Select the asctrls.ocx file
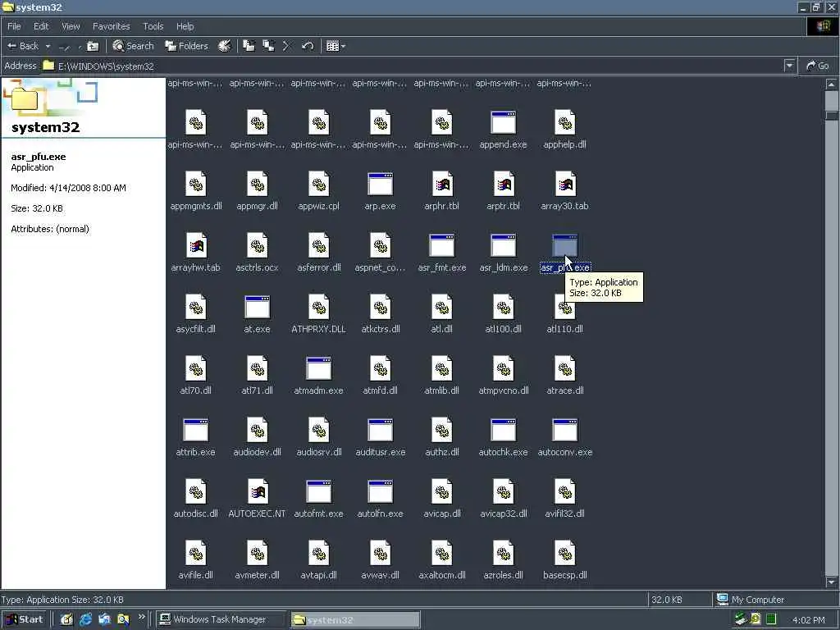This screenshot has width=840, height=630. 257,253
